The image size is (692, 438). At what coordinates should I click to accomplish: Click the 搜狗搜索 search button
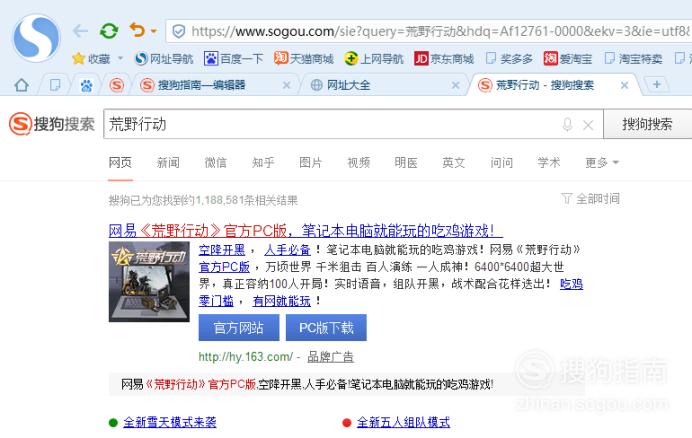coord(647,124)
